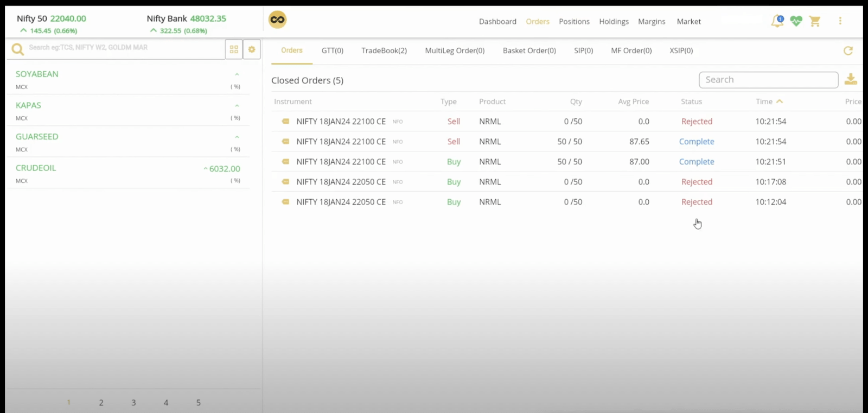The height and width of the screenshot is (413, 868).
Task: Switch watchlist to grid view icon
Action: point(234,49)
